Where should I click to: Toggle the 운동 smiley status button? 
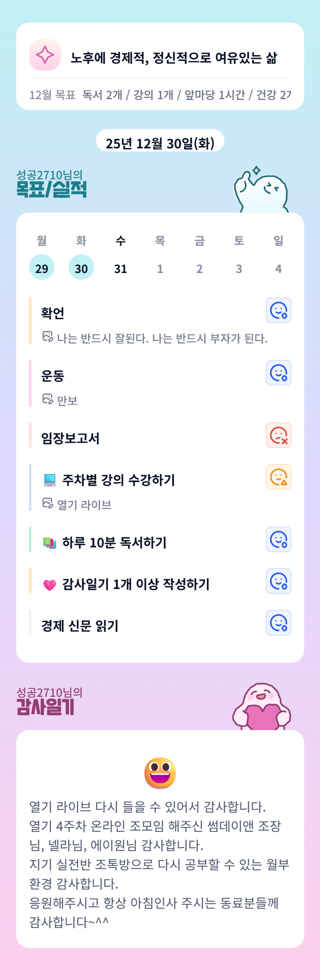coord(278,373)
